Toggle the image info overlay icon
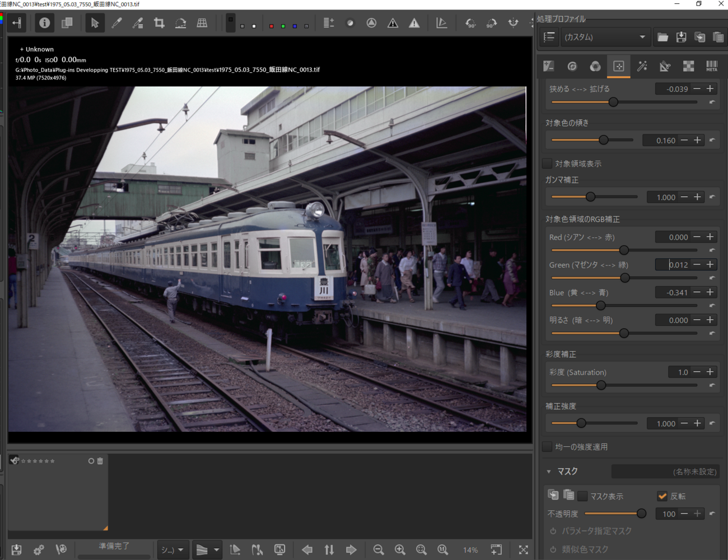 point(44,23)
